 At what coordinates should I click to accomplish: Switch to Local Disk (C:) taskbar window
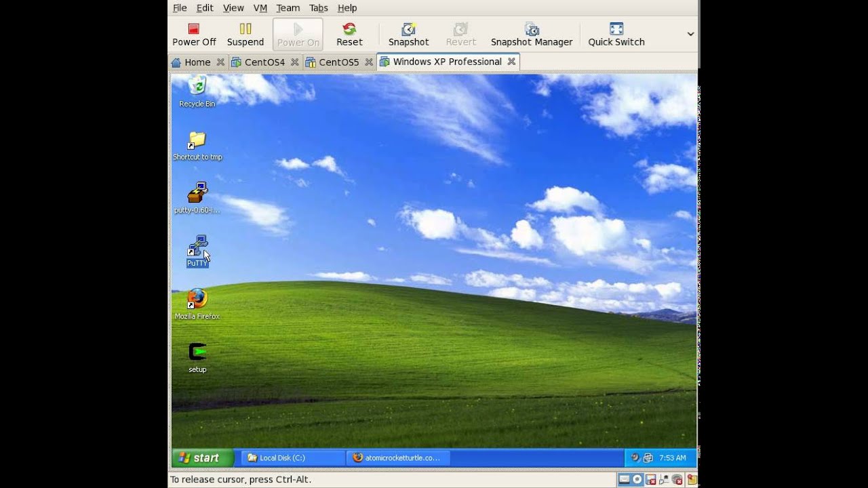click(x=294, y=458)
